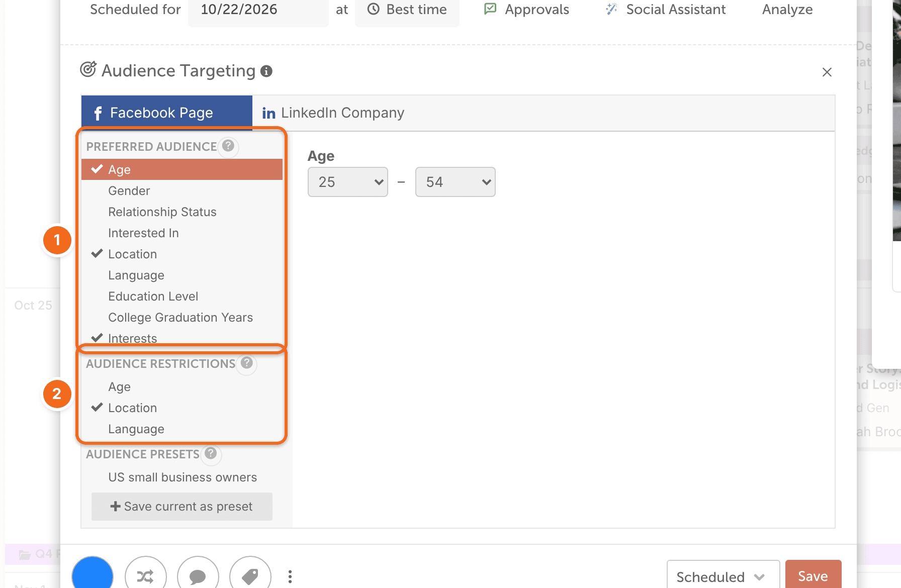Open the Scheduled status dropdown
This screenshot has width=901, height=588.
(x=723, y=576)
